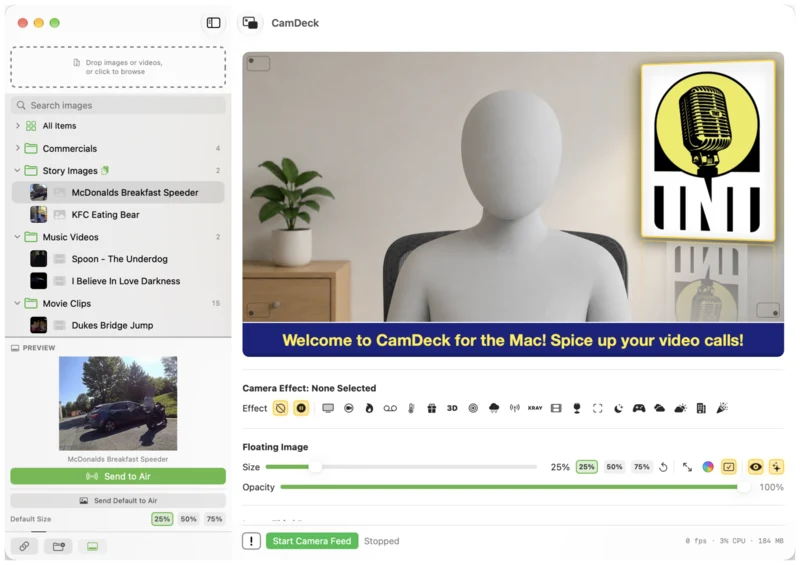
Task: Choose the gift box effect icon
Action: pyautogui.click(x=432, y=408)
